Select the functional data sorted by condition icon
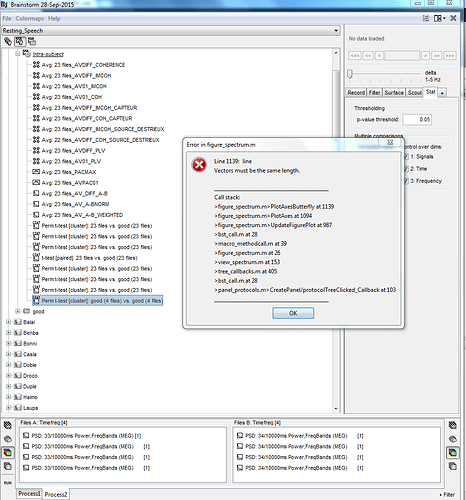The image size is (466, 500). tap(32, 41)
